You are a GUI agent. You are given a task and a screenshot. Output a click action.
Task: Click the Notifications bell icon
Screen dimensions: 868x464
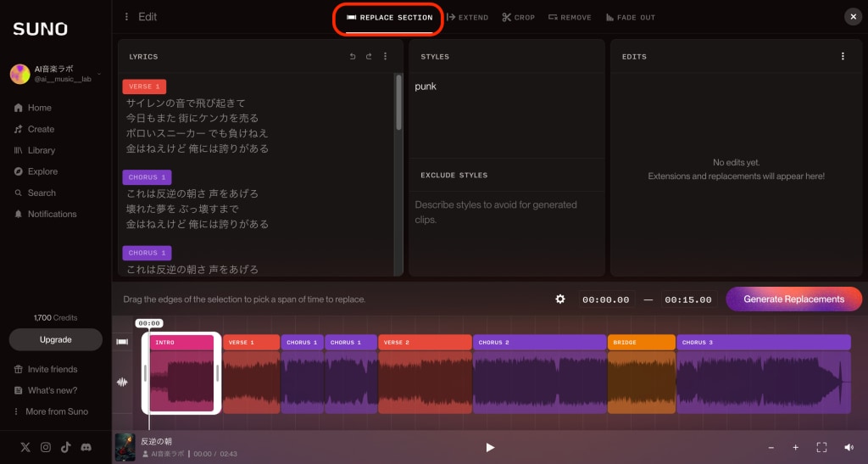19,214
